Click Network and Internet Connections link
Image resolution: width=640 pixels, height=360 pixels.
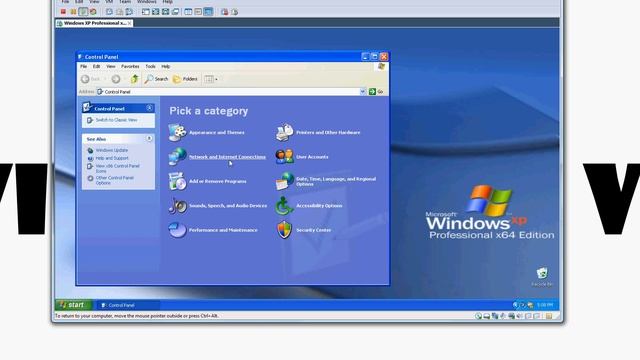(227, 157)
